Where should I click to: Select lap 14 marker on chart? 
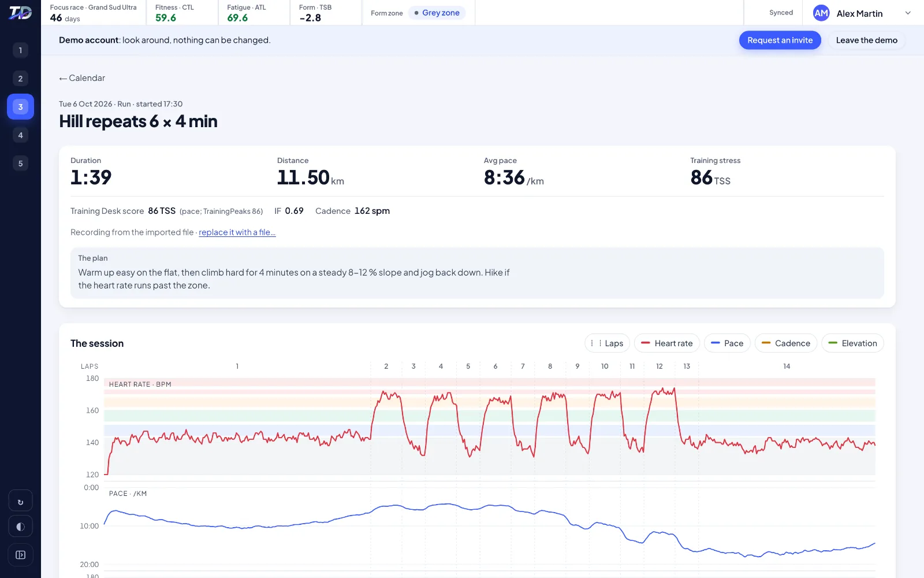click(x=787, y=366)
